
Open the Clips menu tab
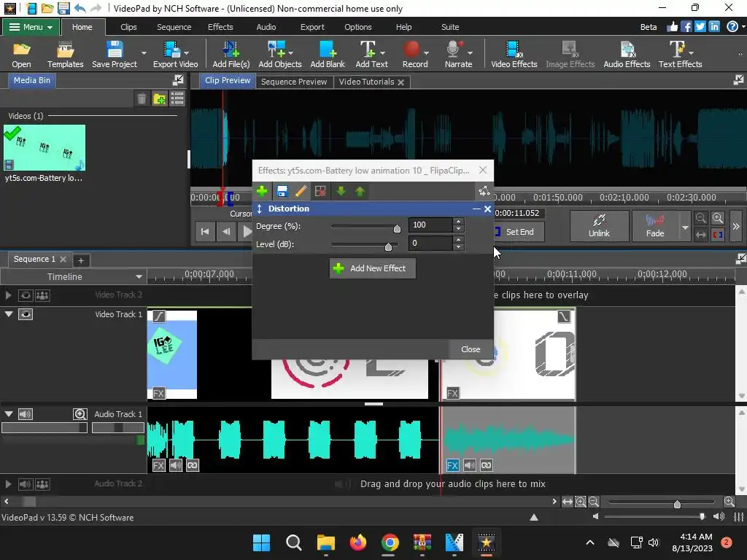[128, 27]
